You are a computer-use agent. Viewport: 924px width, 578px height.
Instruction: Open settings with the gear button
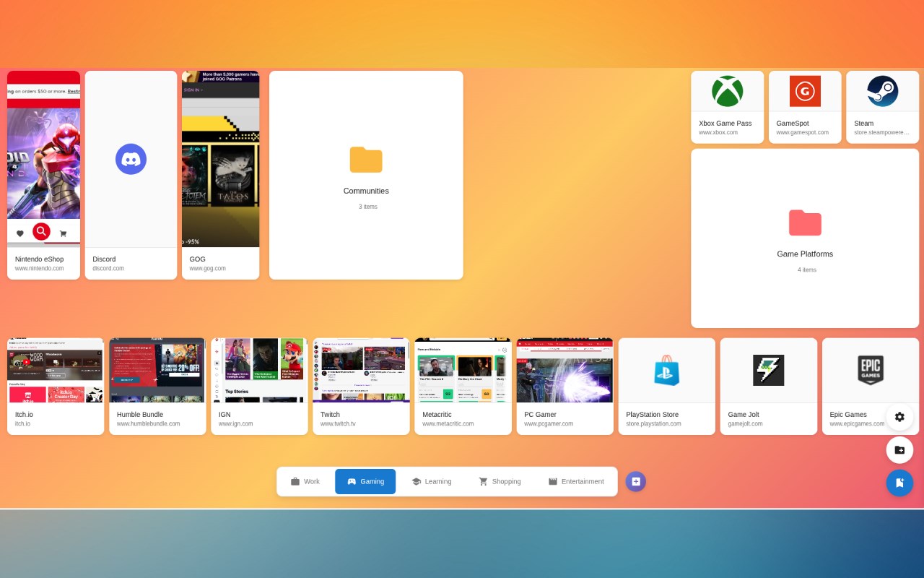pos(899,417)
